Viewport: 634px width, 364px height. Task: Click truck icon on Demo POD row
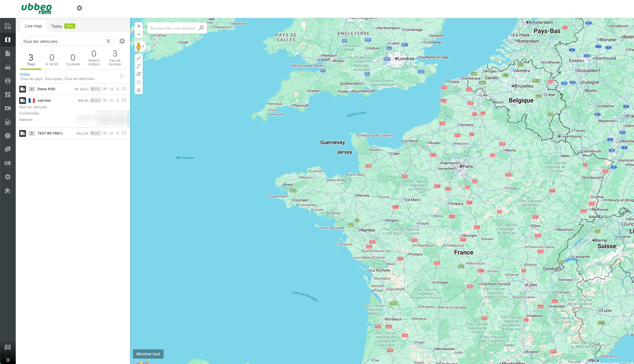click(x=23, y=89)
